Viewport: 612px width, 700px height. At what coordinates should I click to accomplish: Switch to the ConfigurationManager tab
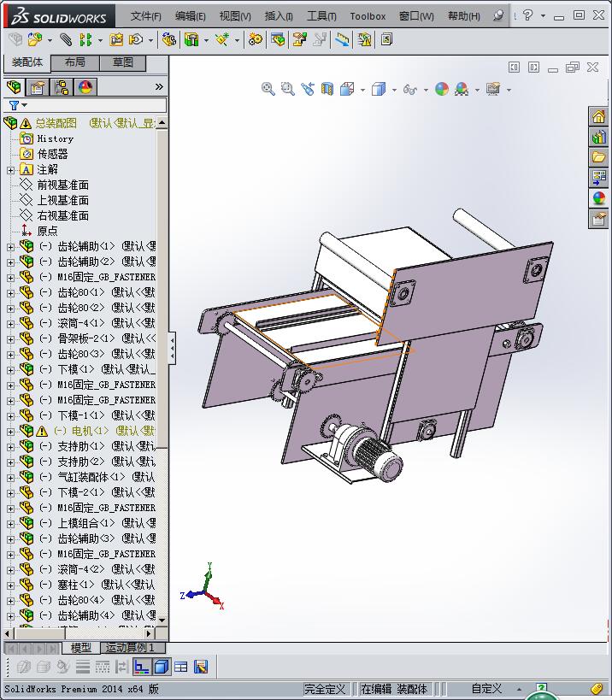click(62, 87)
